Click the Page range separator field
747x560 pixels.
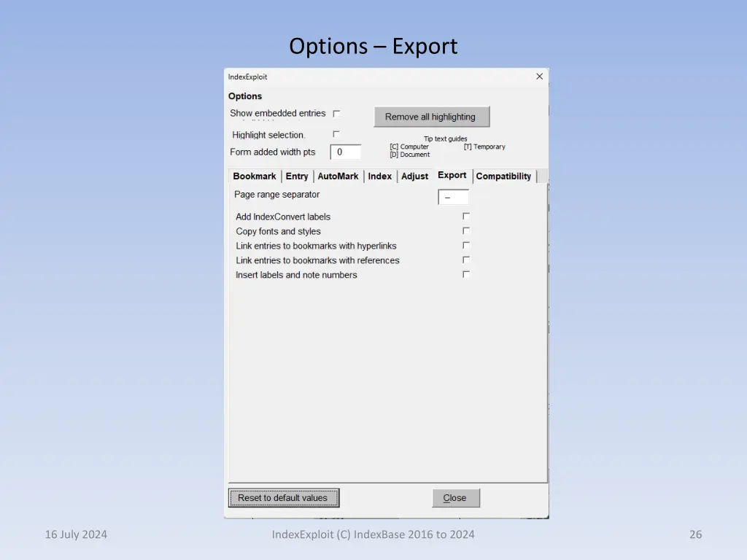point(453,197)
